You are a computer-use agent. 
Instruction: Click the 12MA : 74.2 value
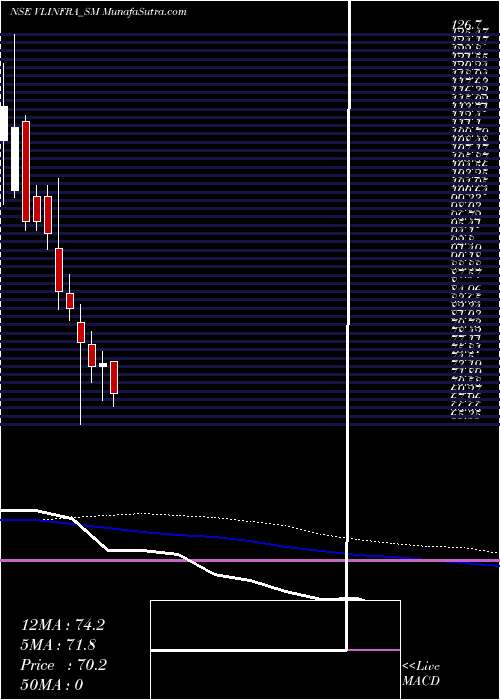(x=63, y=625)
